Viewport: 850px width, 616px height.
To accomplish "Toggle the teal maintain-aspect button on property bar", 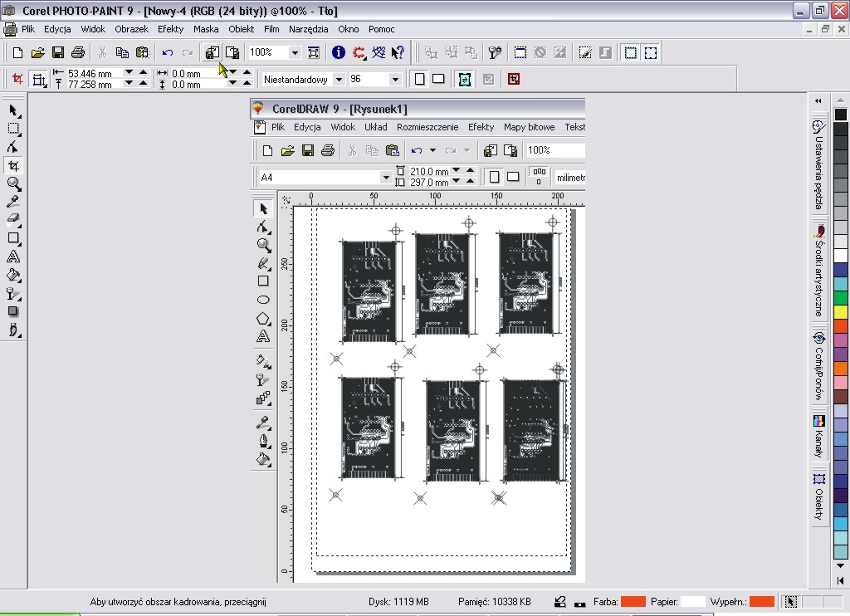I will pyautogui.click(x=464, y=79).
